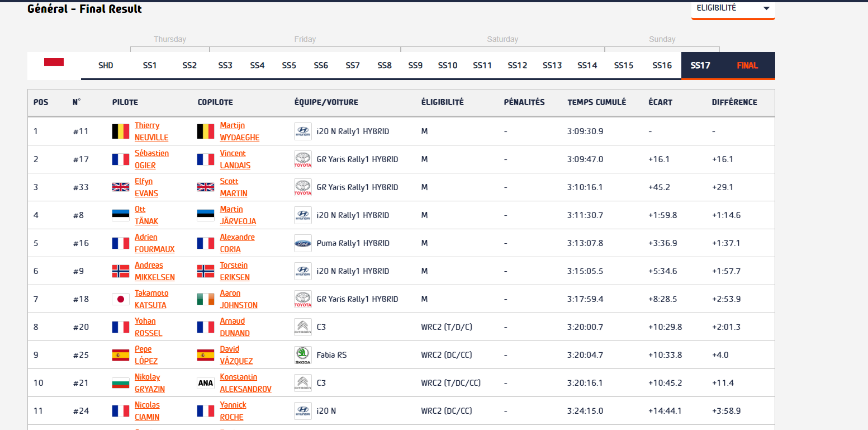Open Thierry Neuville's driver profile link
This screenshot has width=868, height=430.
151,131
